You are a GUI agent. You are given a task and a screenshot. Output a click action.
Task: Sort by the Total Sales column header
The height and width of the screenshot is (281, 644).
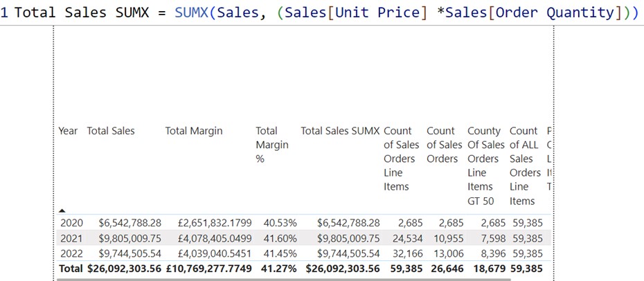(111, 131)
